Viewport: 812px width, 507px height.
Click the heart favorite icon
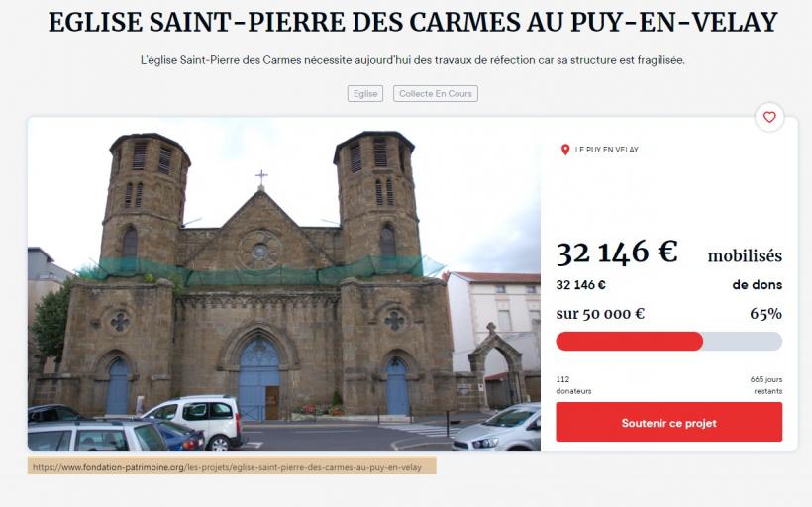pyautogui.click(x=769, y=117)
